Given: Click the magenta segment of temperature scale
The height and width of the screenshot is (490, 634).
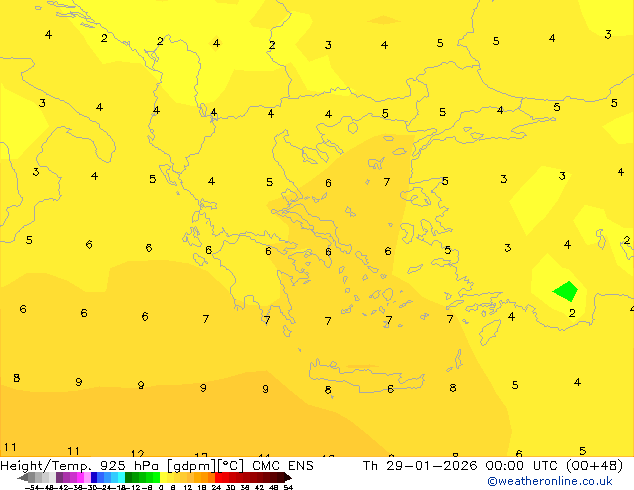Looking at the screenshot, I should click(80, 477).
